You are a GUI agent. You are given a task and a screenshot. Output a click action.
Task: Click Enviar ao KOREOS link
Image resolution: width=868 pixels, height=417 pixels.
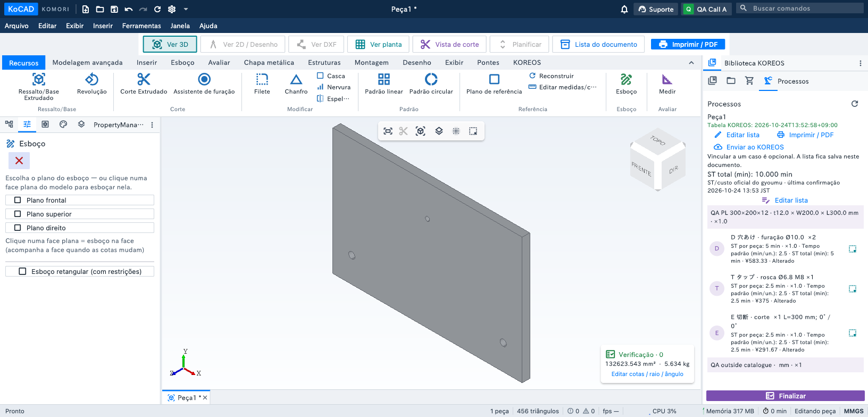pyautogui.click(x=749, y=147)
